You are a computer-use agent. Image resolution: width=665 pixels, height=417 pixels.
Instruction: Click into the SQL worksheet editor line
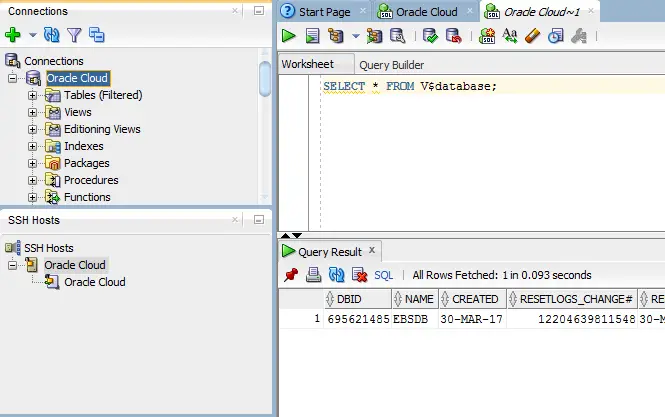[x=493, y=86]
